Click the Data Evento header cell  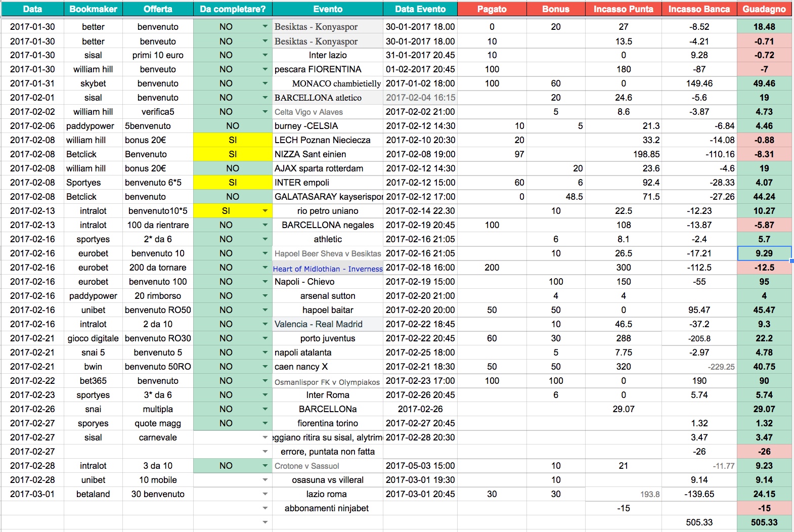point(420,9)
